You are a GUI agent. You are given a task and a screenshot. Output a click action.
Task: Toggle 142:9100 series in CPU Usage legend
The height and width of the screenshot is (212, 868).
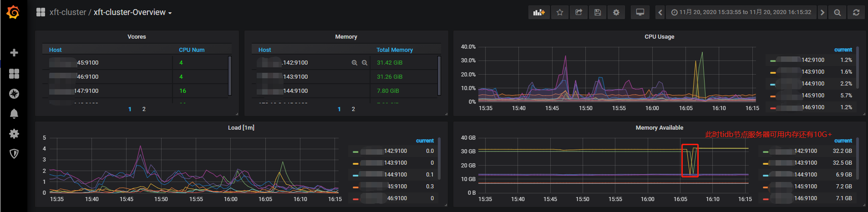coord(812,60)
